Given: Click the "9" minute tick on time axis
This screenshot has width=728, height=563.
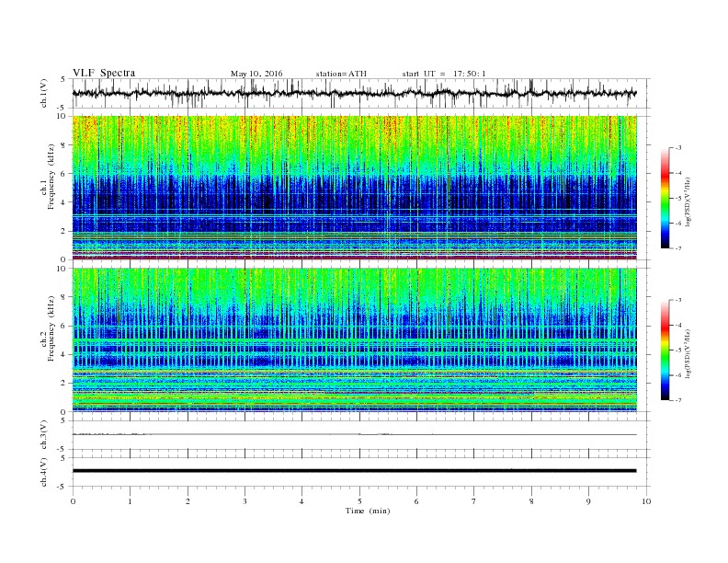Looking at the screenshot, I should (588, 501).
